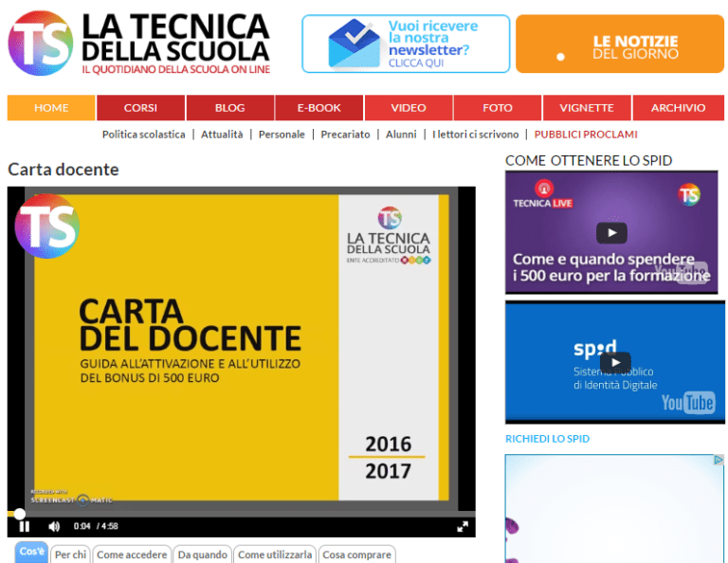Open the PUBBLICI PROCLAMI link
Viewport: 728px width, 563px height.
[x=586, y=135]
